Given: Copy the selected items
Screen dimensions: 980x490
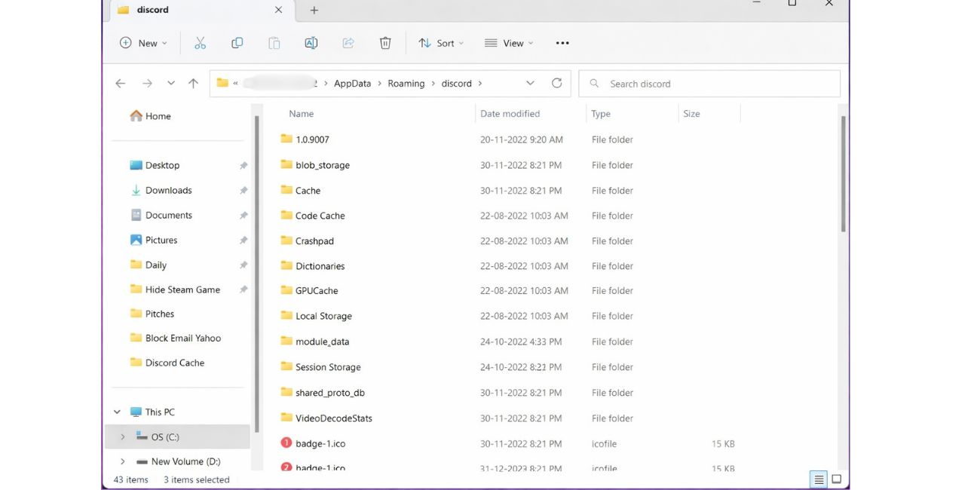Looking at the screenshot, I should pyautogui.click(x=237, y=43).
